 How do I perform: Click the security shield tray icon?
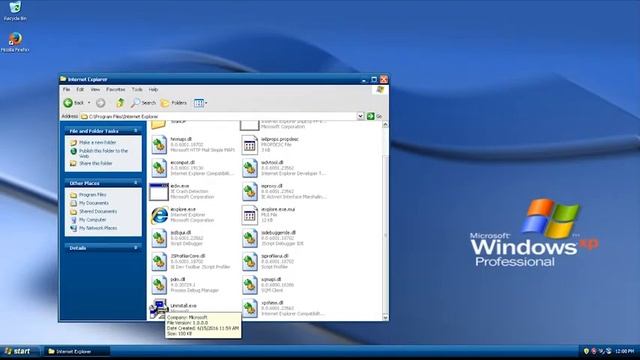click(586, 351)
